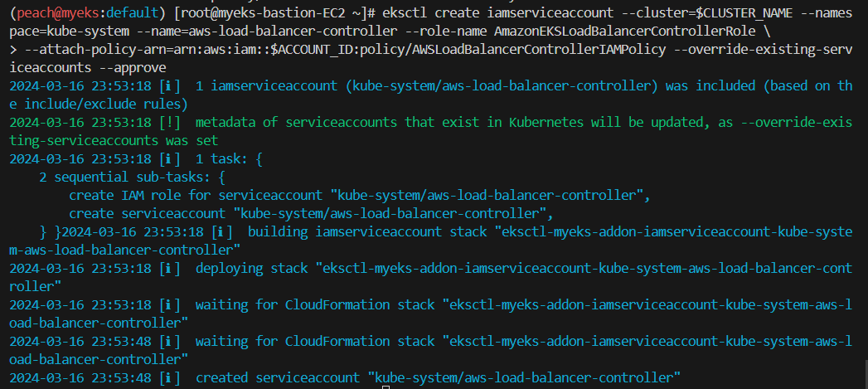Click 'created serviceaccount' on the last line
Viewport: 868px width, 389px height.
pyautogui.click(x=278, y=379)
